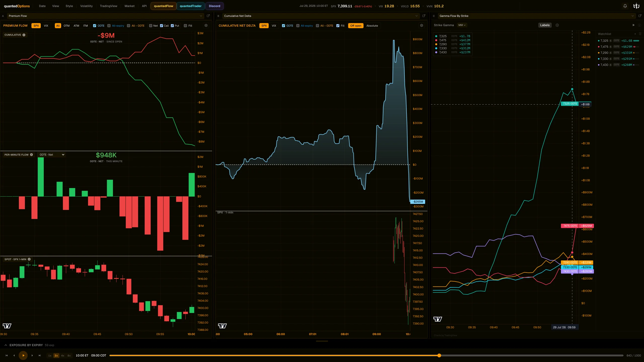This screenshot has height=362, width=644.
Task: Jump to end of replay
Action: tap(40, 355)
